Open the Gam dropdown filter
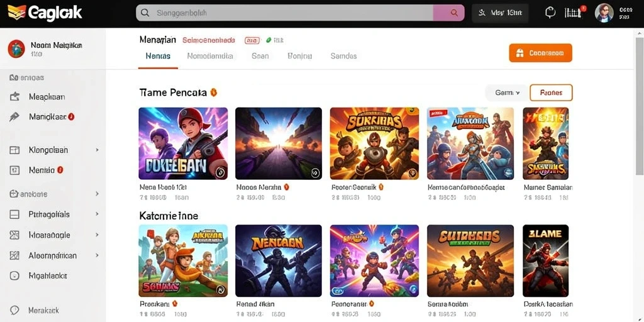The image size is (644, 322). point(507,93)
